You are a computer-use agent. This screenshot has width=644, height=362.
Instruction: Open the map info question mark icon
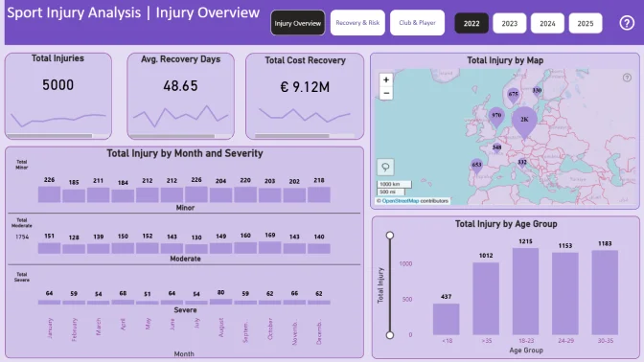pos(627,78)
